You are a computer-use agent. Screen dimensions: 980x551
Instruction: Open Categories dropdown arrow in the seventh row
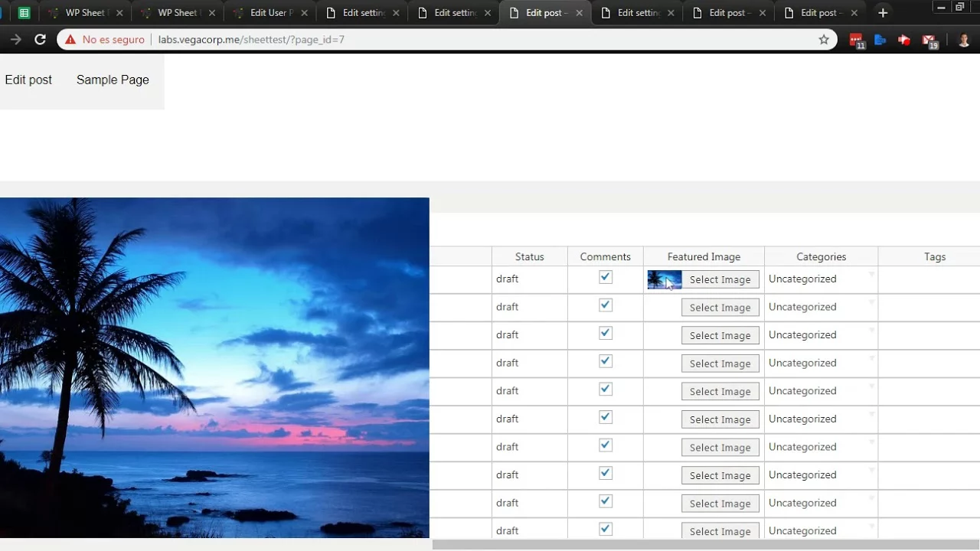[871, 442]
